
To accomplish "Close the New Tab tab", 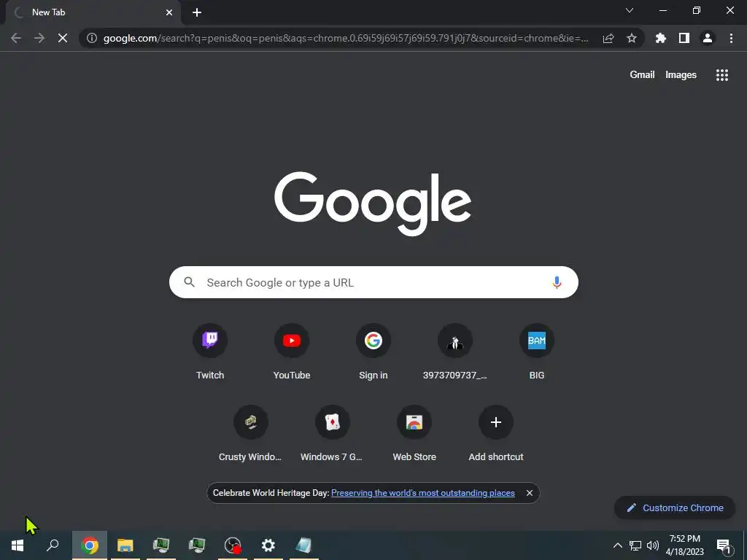I will pos(169,12).
